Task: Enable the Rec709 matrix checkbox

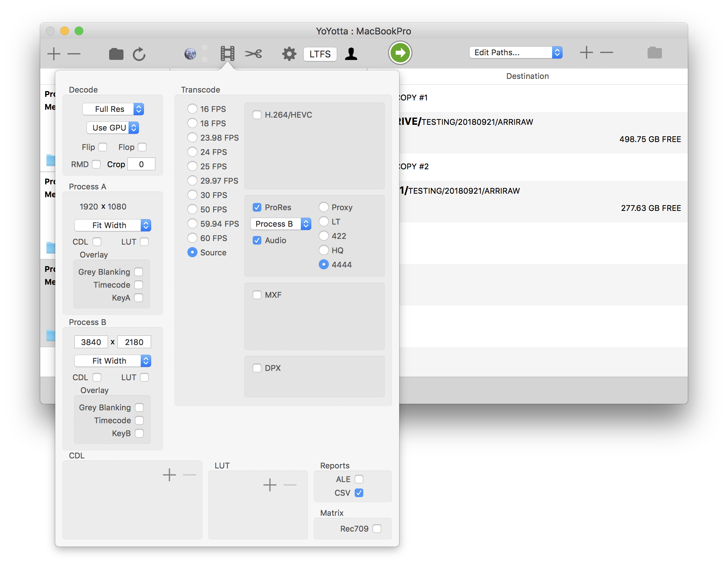Action: pos(377,529)
